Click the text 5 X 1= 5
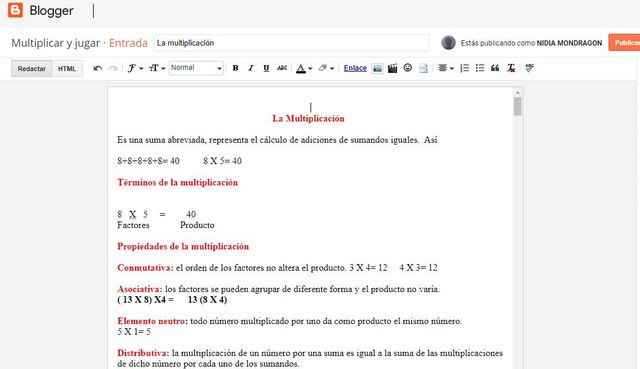 [x=134, y=331]
